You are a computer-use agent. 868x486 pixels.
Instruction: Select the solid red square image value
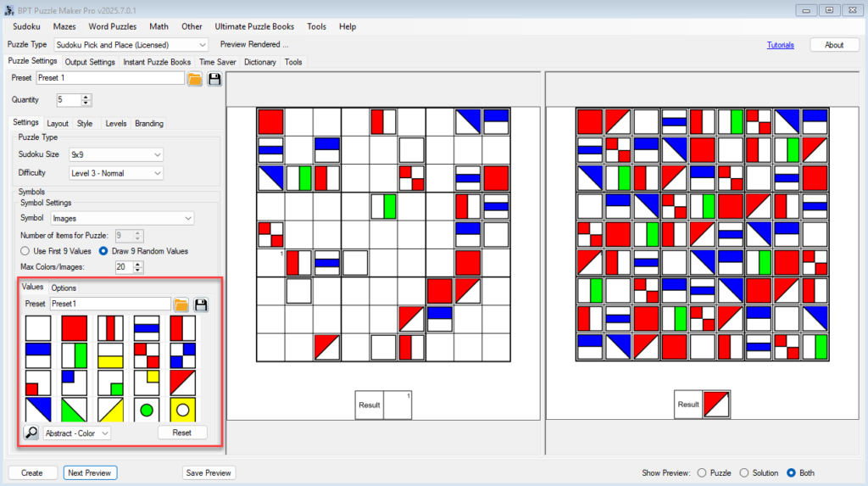[x=75, y=328]
